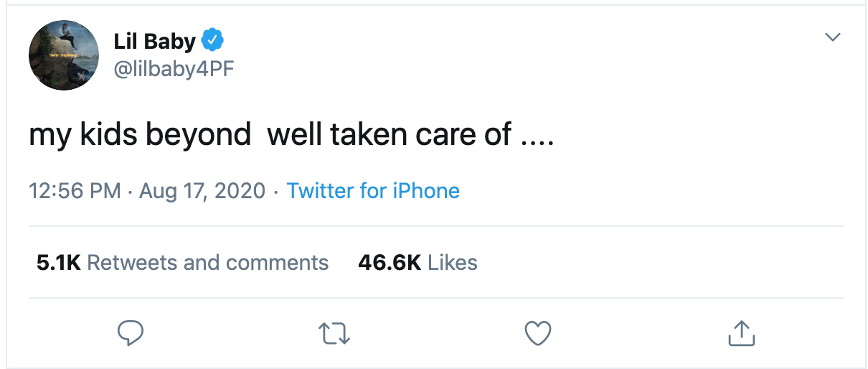
Task: Show the list of Likes
Action: (x=453, y=263)
